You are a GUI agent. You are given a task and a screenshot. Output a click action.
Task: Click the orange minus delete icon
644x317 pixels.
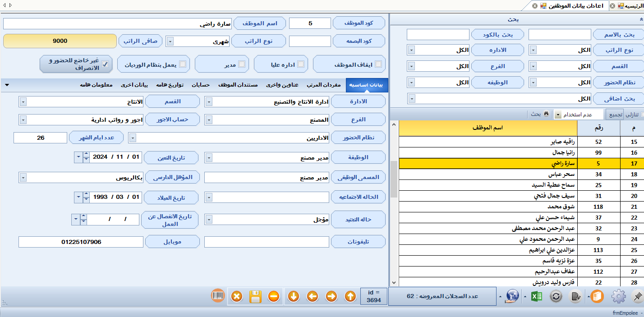click(x=274, y=296)
